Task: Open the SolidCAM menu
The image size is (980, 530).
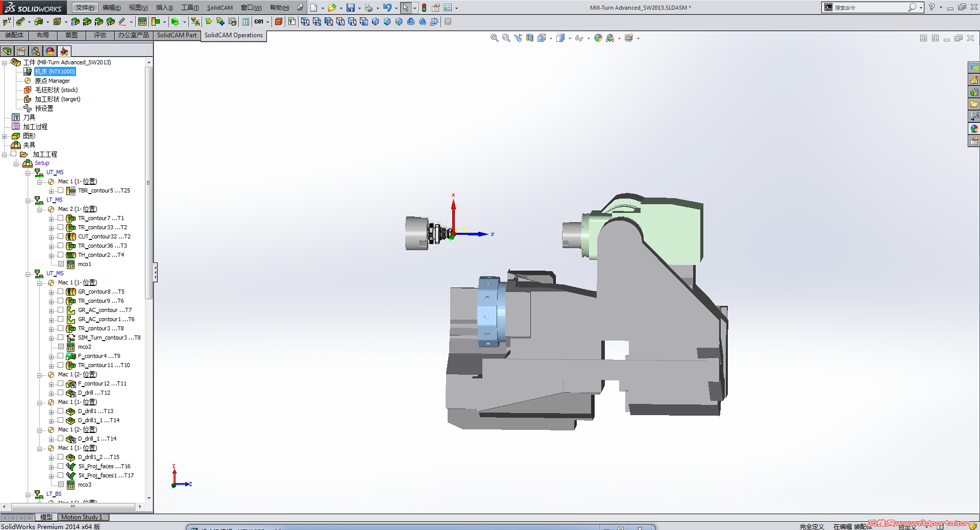Action: pyautogui.click(x=219, y=8)
